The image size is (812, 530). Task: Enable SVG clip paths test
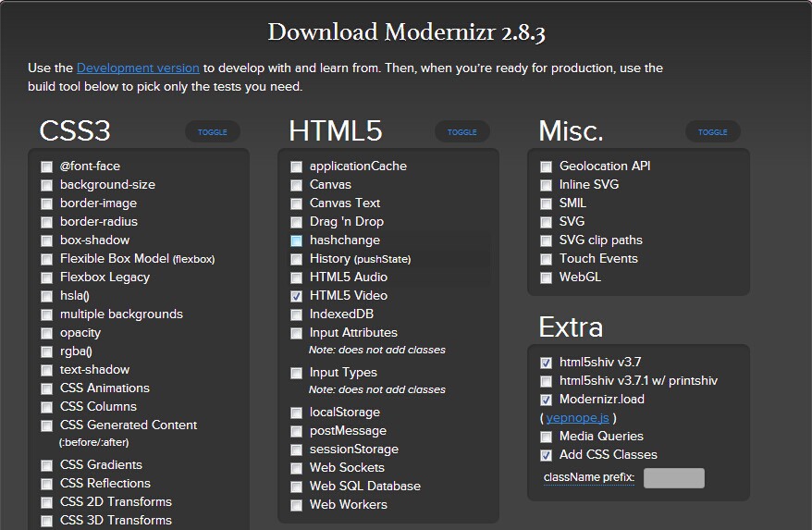click(x=546, y=240)
